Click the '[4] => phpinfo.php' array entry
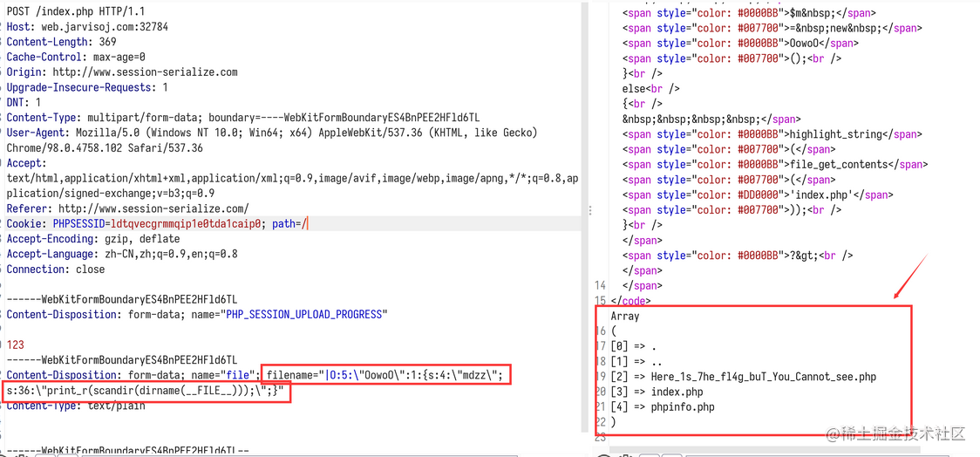Screen dimensions: 980x457 tap(663, 407)
